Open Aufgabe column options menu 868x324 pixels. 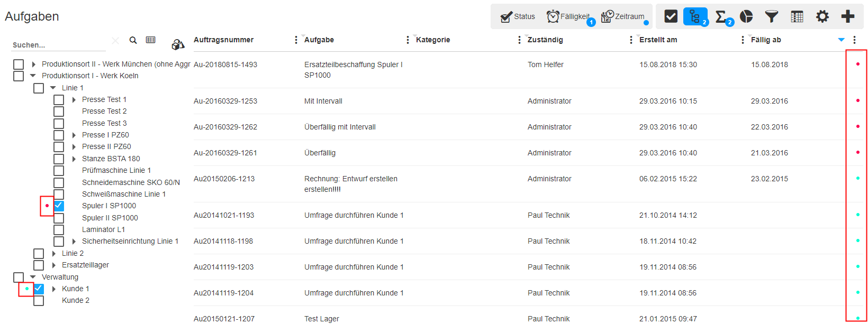click(408, 40)
